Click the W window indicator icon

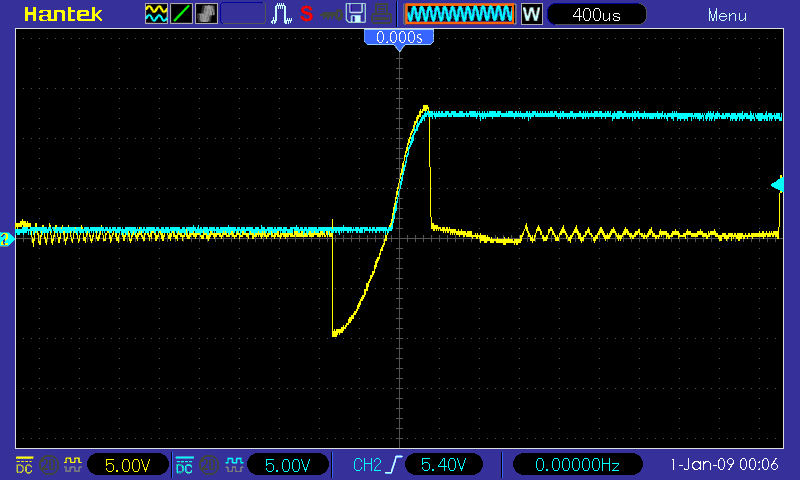[x=531, y=14]
